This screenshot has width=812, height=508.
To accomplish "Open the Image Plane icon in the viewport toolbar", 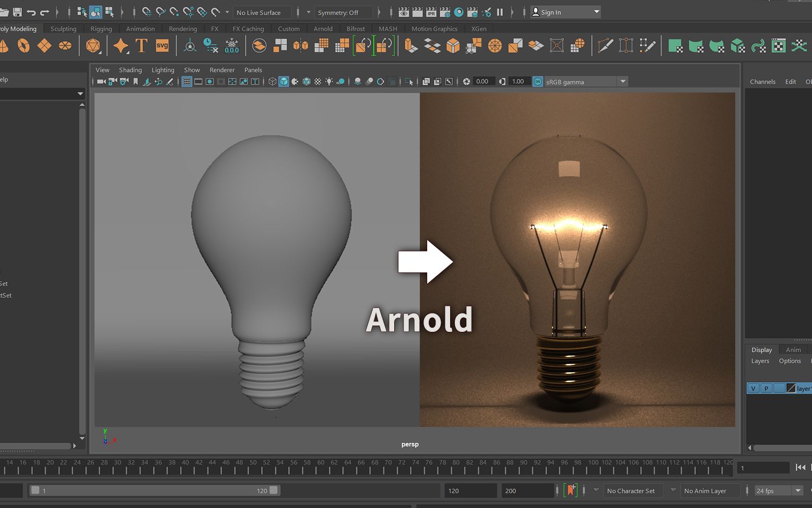I will (147, 82).
